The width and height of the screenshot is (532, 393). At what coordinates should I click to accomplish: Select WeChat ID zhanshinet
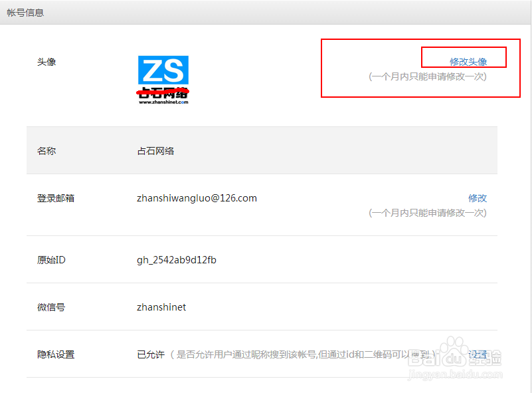[159, 307]
